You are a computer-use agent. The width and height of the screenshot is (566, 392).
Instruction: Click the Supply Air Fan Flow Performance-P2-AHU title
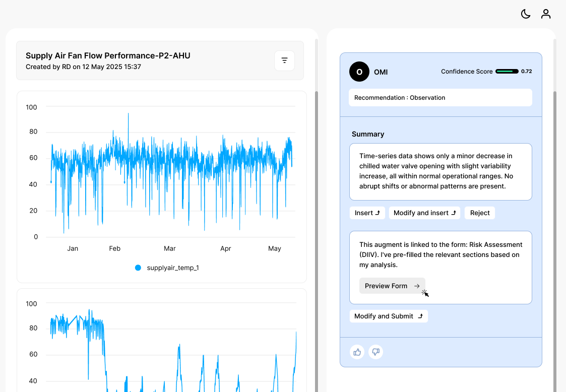(x=108, y=55)
